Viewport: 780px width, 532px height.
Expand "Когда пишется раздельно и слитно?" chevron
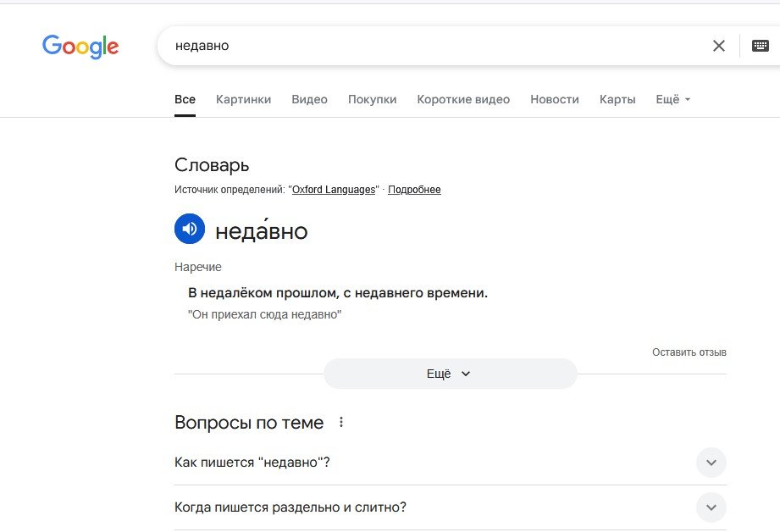click(x=711, y=507)
